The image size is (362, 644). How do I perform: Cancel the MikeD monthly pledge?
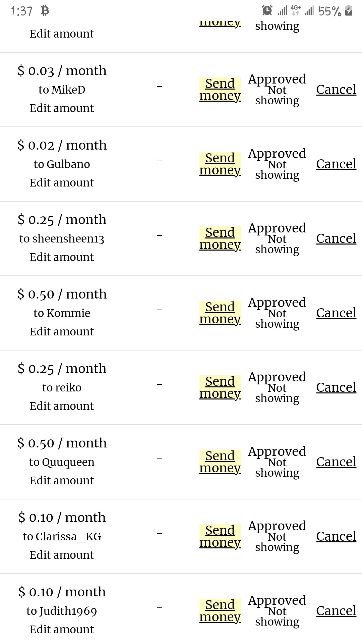336,90
